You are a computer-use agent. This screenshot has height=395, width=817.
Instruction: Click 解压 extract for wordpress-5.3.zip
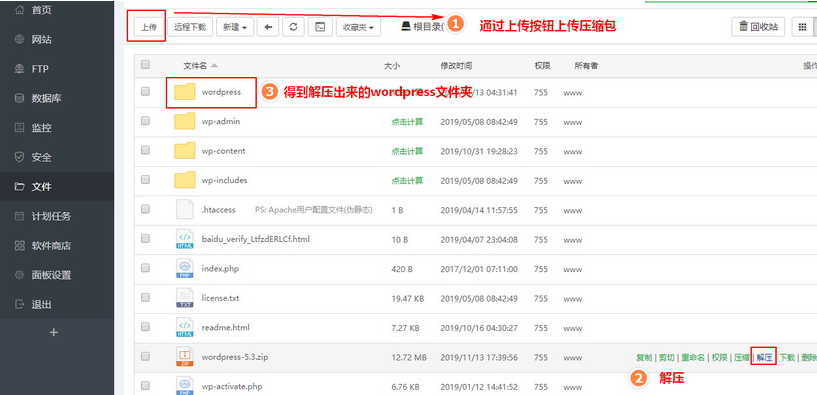pos(764,357)
